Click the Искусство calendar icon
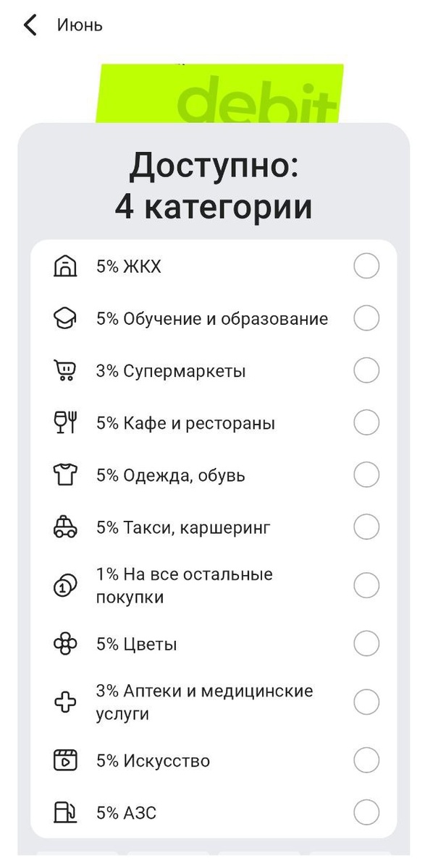 click(66, 760)
